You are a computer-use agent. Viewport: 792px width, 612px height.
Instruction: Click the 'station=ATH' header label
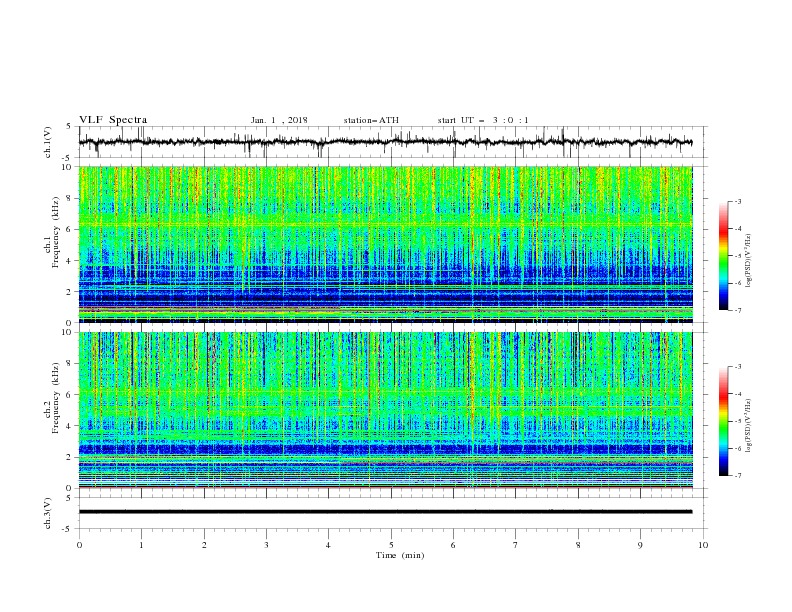pos(371,120)
